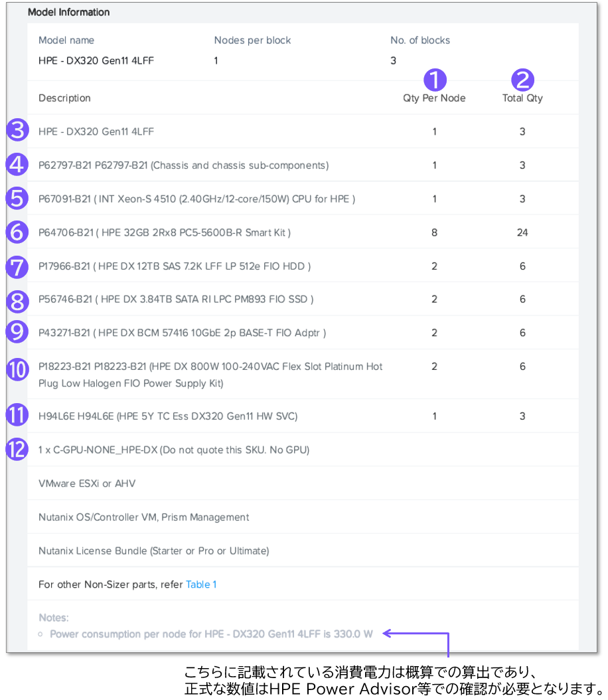
Task: Select the number 3 badge beside HPE DX320
Action: pyautogui.click(x=17, y=130)
